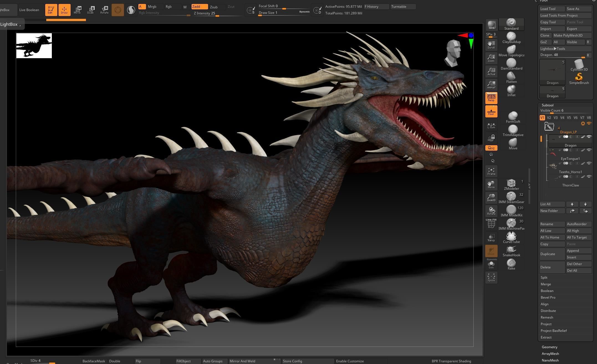Choose the IMM SteamGear brush
Viewport: 597px width, 364px height.
coord(511,198)
